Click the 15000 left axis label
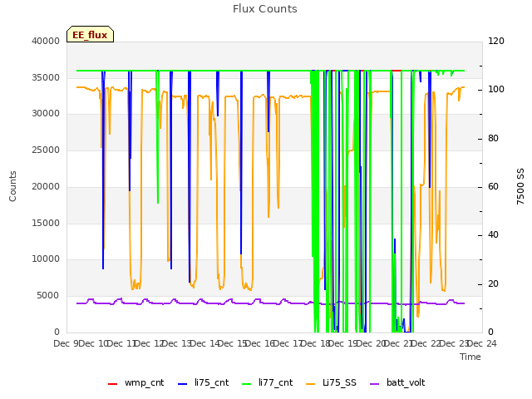The height and width of the screenshot is (399, 532). point(46,223)
